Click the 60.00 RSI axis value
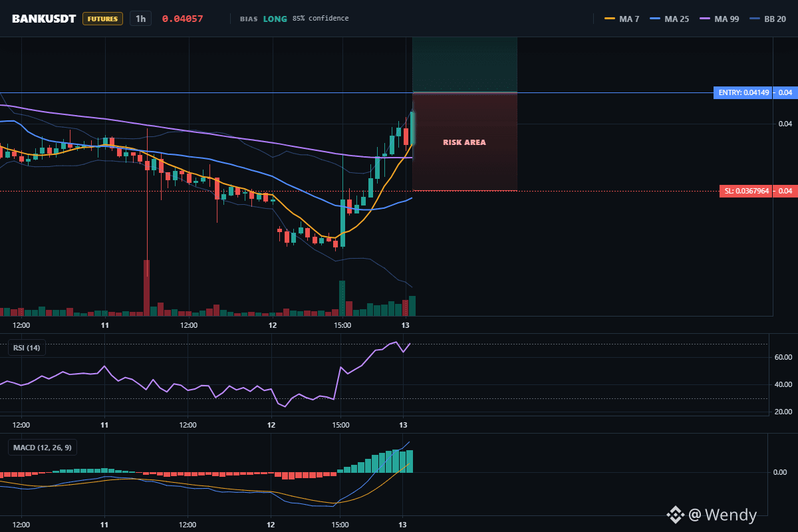Screen dimensions: 798x532 tap(783, 357)
